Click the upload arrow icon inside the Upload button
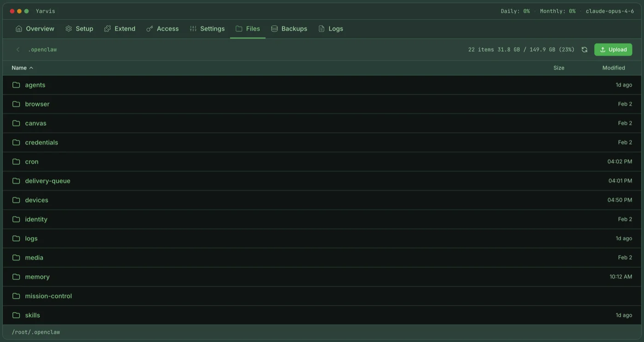The image size is (644, 342). (x=603, y=49)
